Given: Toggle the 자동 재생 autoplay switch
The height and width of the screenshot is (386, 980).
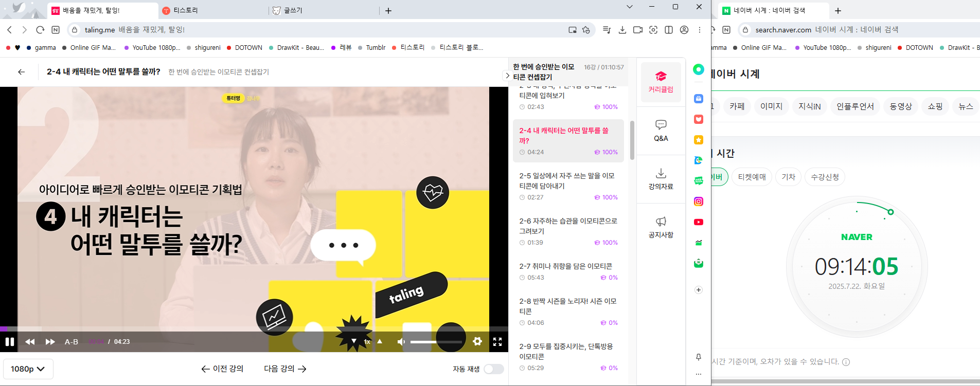Looking at the screenshot, I should tap(493, 369).
